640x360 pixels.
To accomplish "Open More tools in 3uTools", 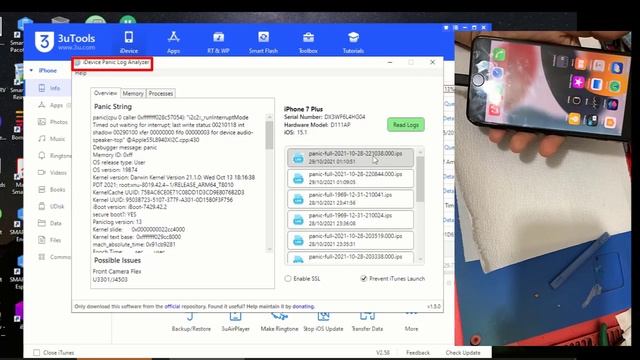I will point(411,322).
